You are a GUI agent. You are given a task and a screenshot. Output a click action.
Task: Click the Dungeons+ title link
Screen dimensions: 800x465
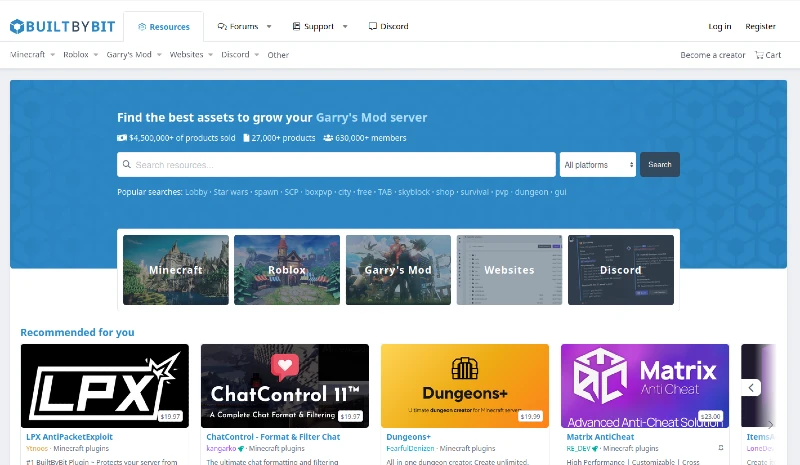(x=409, y=437)
